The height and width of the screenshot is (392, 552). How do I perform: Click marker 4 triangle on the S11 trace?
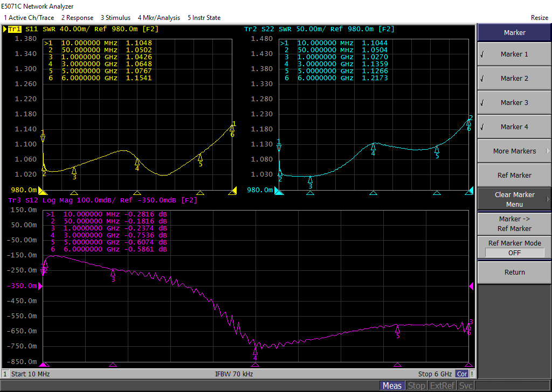(137, 161)
